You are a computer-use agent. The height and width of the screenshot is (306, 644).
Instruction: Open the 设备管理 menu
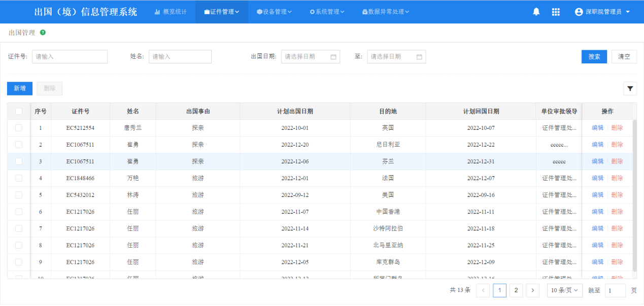(274, 12)
